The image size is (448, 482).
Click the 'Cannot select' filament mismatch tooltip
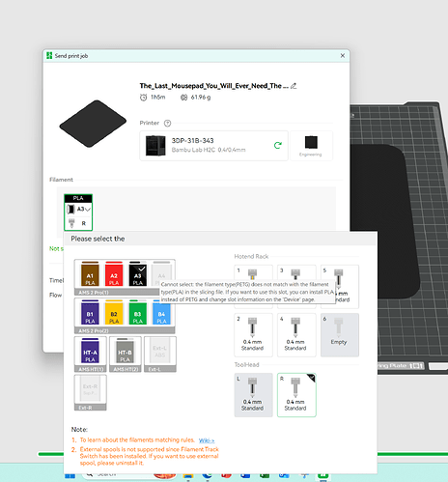[247, 292]
